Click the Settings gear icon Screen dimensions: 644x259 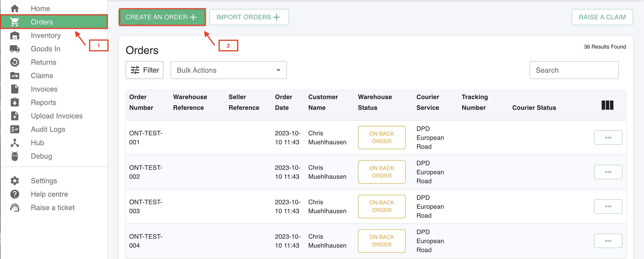pyautogui.click(x=15, y=181)
